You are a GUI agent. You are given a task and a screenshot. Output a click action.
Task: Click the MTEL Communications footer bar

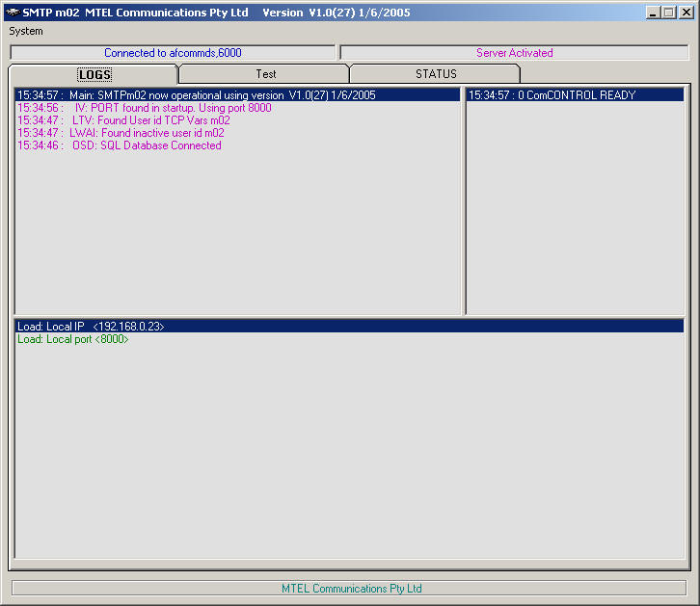(x=351, y=588)
